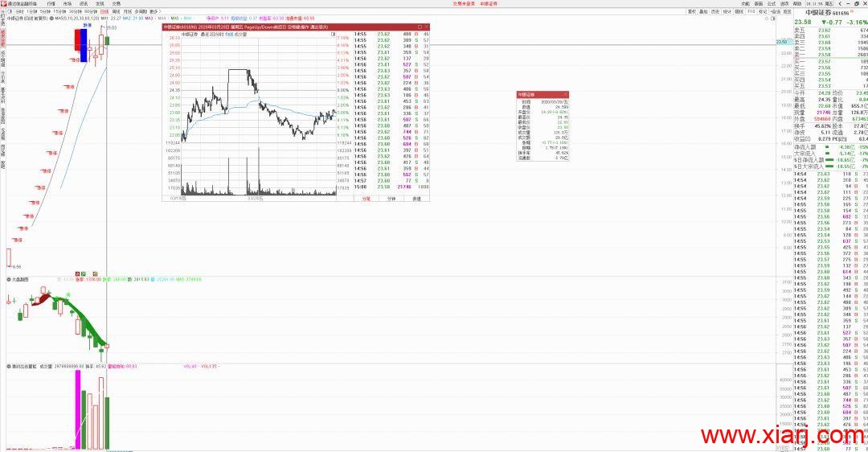The image size is (868, 452).
Task: Click the 14:57 trade row in popup
Action: [x=391, y=181]
